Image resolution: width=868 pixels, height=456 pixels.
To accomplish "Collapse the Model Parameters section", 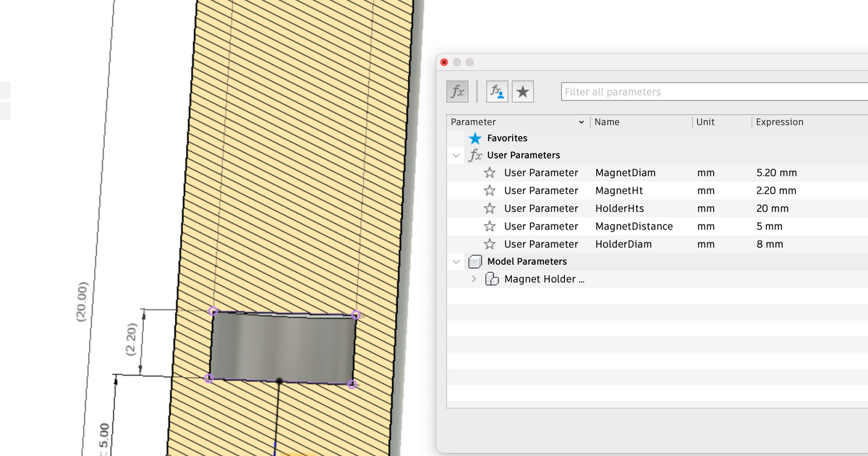I will 456,261.
